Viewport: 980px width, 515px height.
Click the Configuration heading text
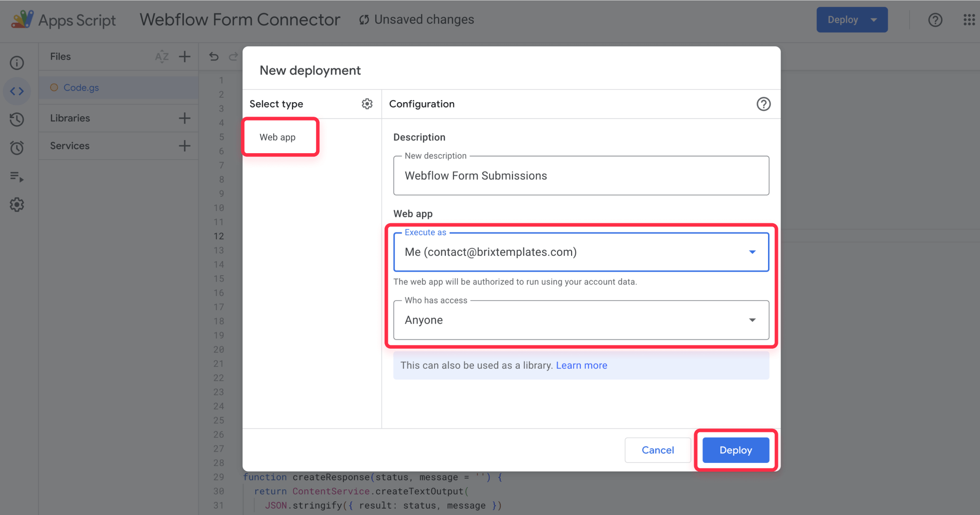[422, 104]
